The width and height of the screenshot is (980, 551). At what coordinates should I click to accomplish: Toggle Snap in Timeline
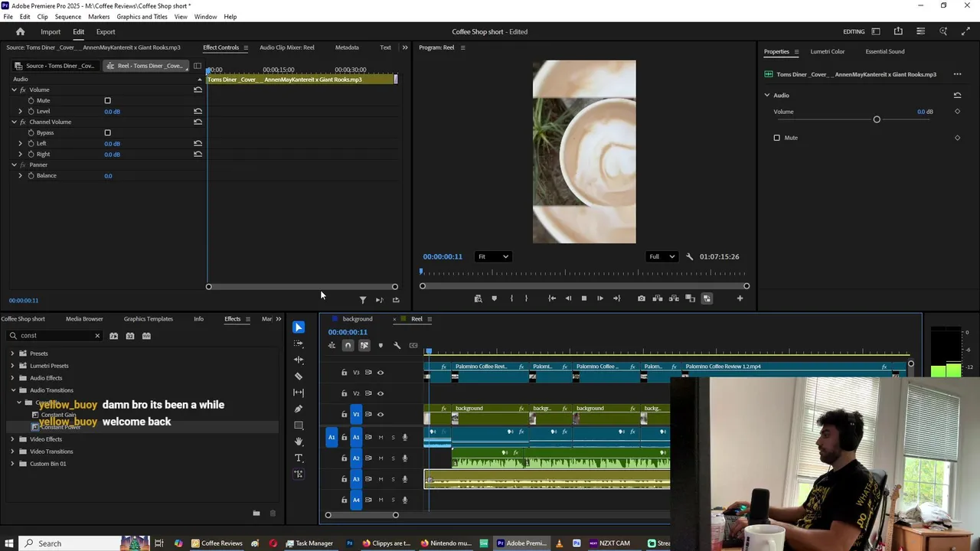(348, 345)
